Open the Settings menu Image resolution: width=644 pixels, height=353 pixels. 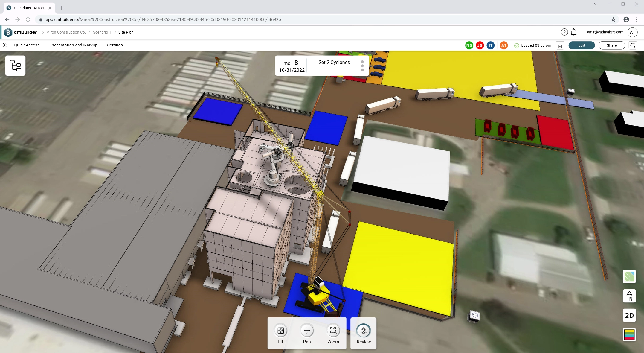pyautogui.click(x=115, y=45)
